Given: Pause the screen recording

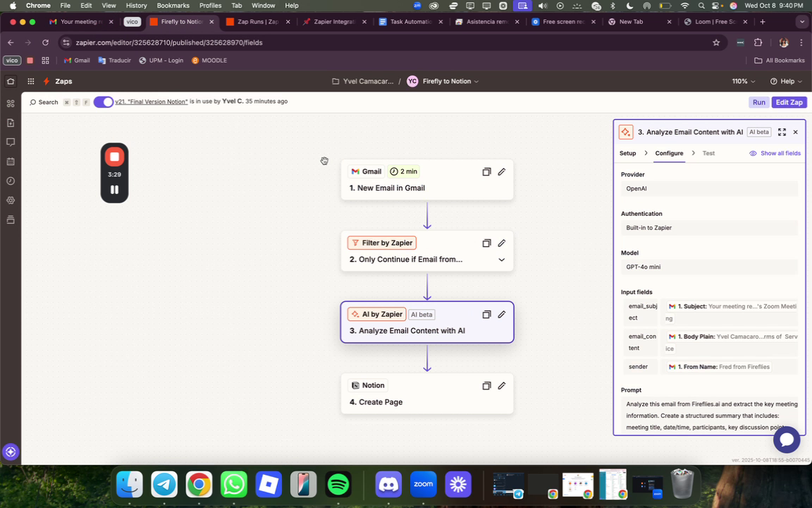Looking at the screenshot, I should click(114, 190).
